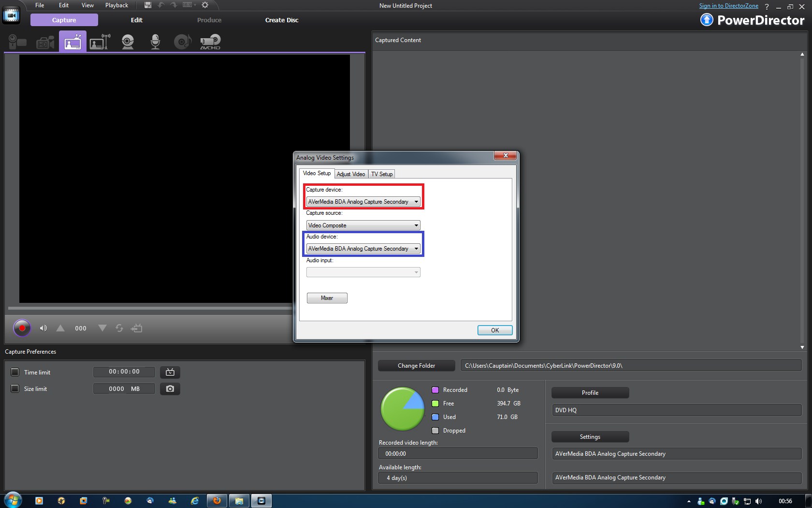
Task: Open Internet Explorer from the taskbar
Action: tap(195, 501)
